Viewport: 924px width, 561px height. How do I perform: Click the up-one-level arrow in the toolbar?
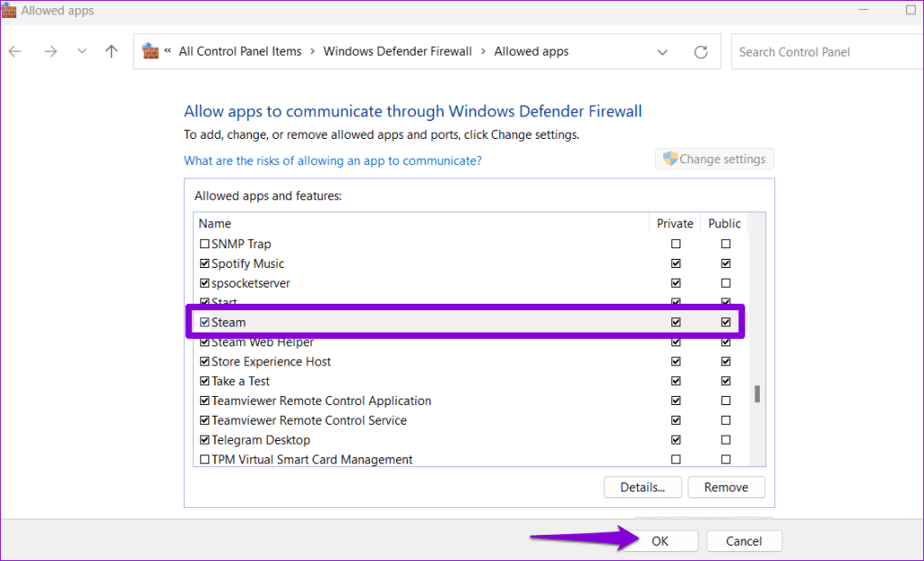[x=111, y=51]
